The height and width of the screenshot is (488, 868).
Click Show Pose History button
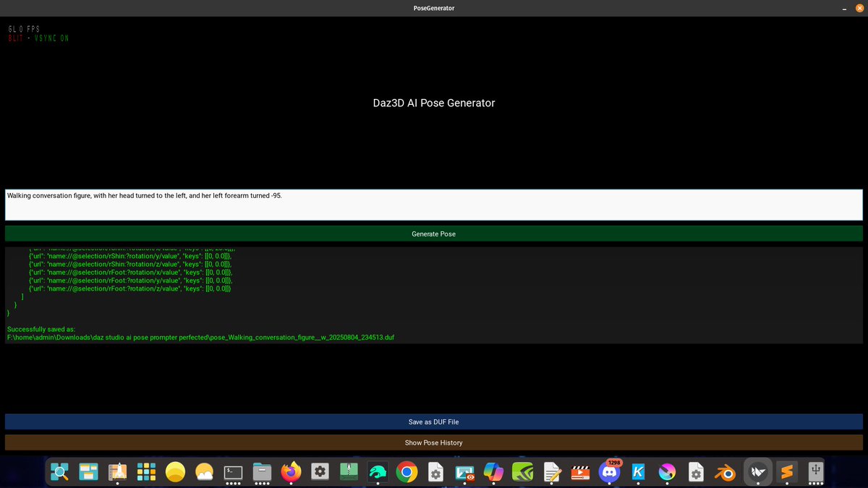tap(434, 442)
